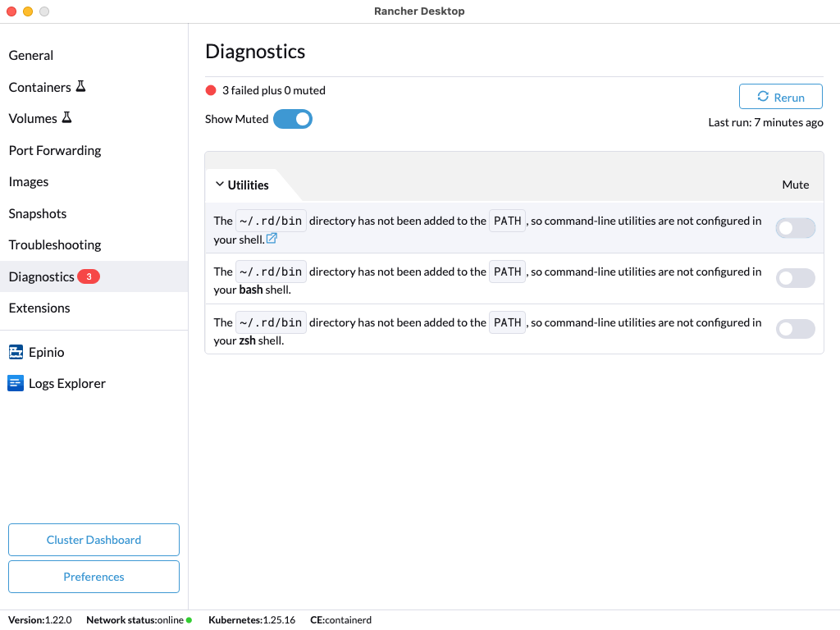Click the red 3 badge on Diagnostics
This screenshot has width=840, height=630.
(x=89, y=276)
